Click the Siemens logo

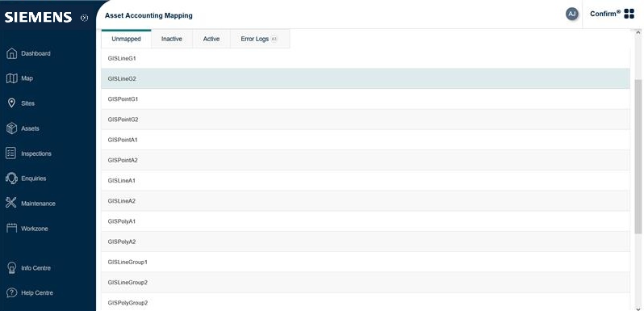[x=38, y=17]
